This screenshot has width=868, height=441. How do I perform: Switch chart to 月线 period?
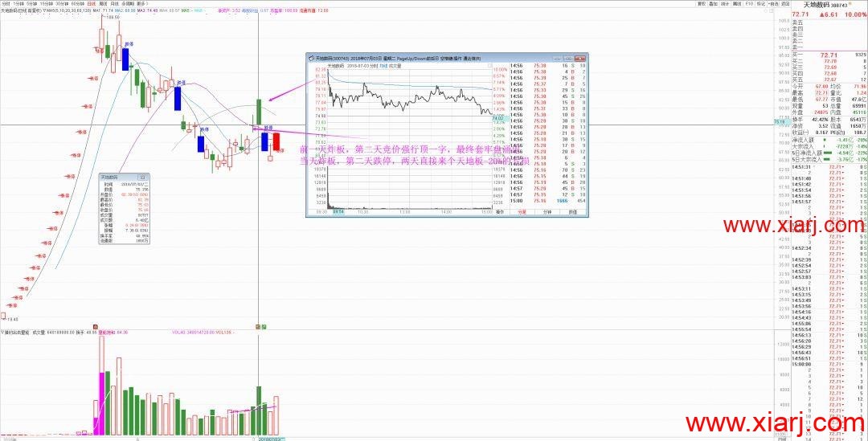[x=115, y=3]
